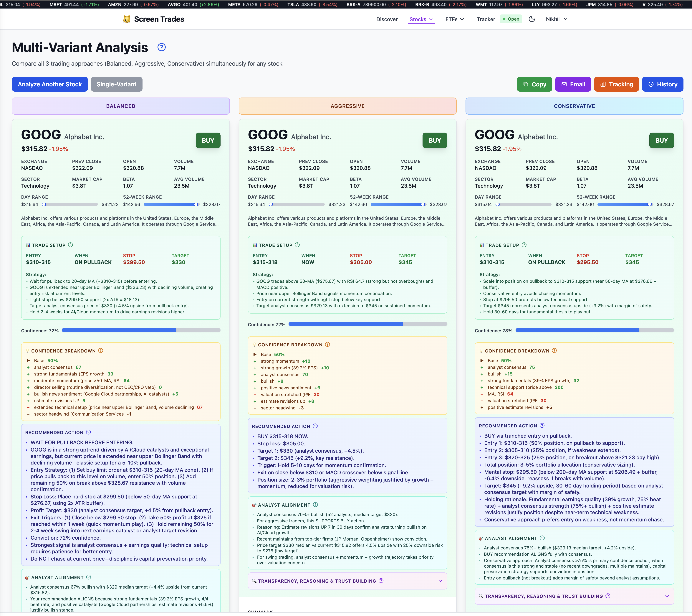
Task: Click the magnifier icon in Aggressive Transparency section
Action: pos(254,581)
